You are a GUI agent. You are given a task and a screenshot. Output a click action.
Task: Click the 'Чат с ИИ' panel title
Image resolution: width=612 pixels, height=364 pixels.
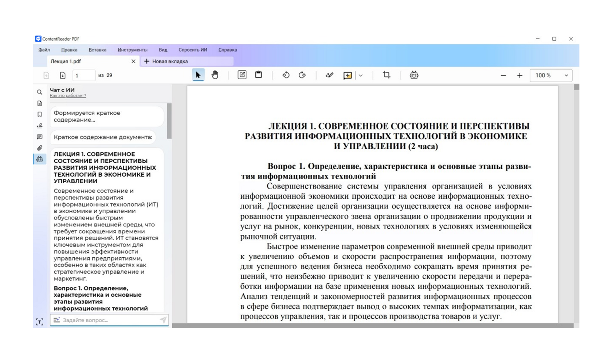click(62, 90)
